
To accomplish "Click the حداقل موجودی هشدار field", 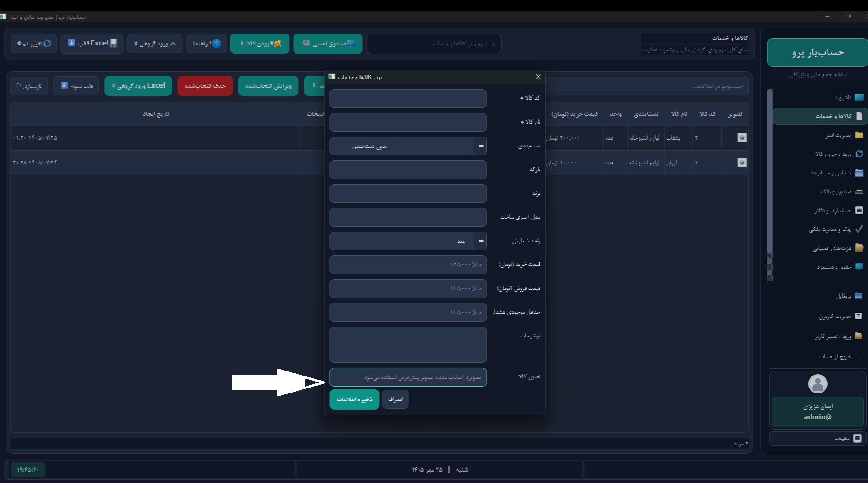I will pyautogui.click(x=408, y=313).
